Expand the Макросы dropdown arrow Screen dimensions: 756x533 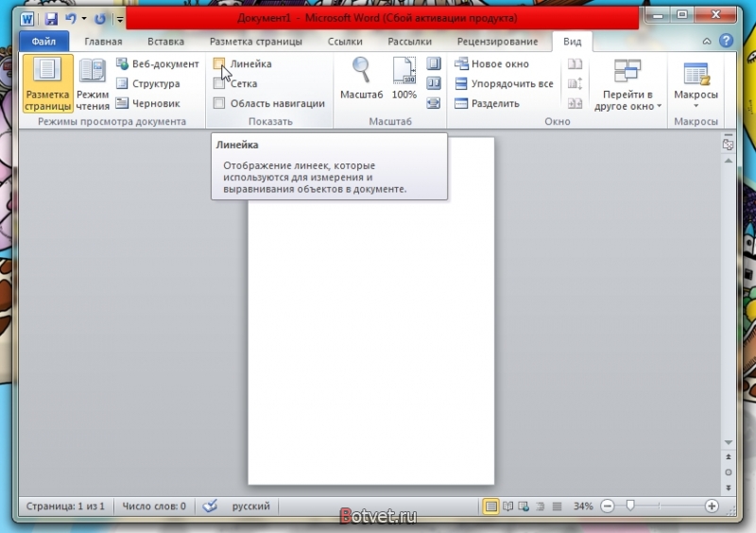[x=696, y=106]
